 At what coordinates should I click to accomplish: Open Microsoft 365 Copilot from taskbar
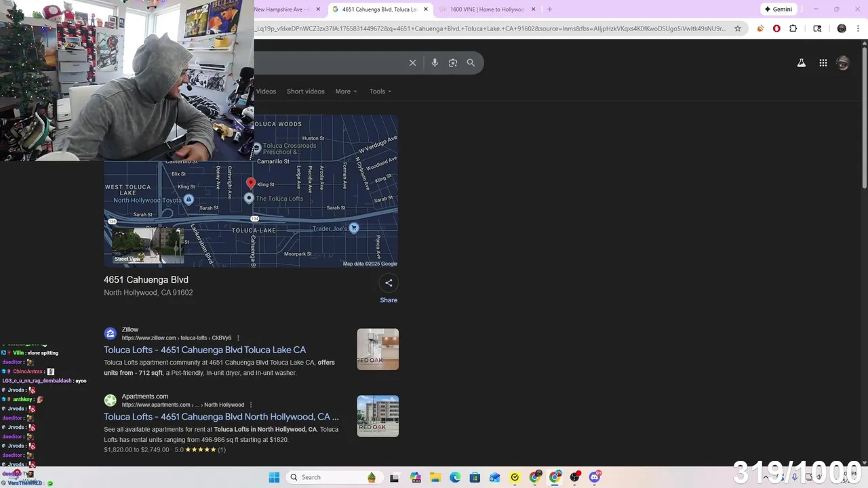pos(415,477)
